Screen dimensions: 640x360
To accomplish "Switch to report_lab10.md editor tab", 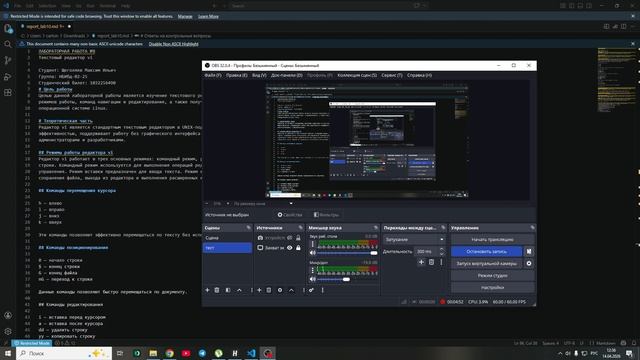I will point(45,27).
